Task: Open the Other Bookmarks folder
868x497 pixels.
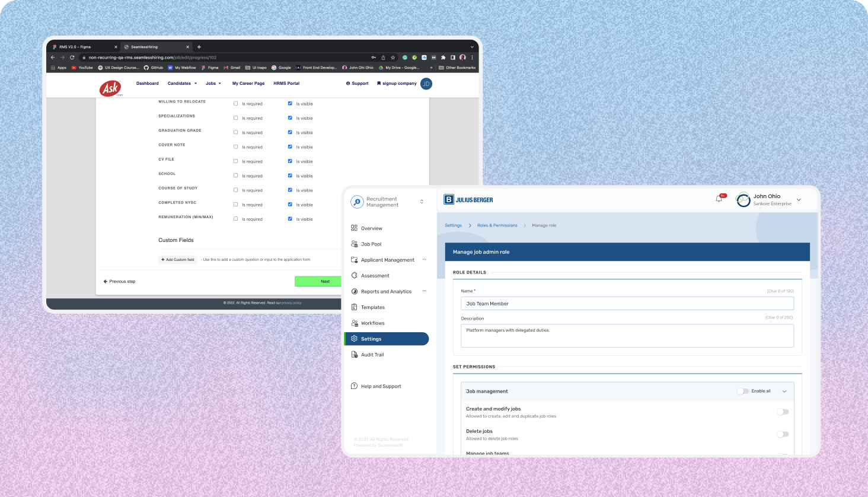Action: click(457, 68)
